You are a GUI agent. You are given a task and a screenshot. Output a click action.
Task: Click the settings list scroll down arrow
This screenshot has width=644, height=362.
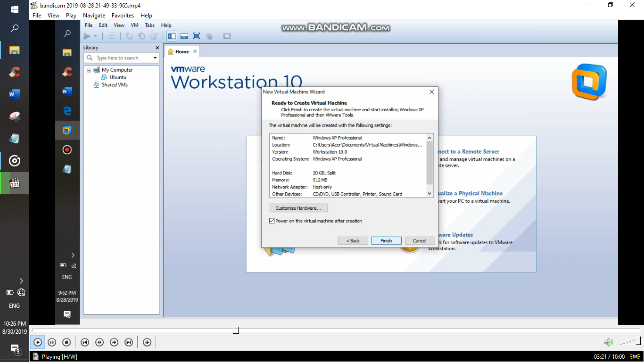429,193
